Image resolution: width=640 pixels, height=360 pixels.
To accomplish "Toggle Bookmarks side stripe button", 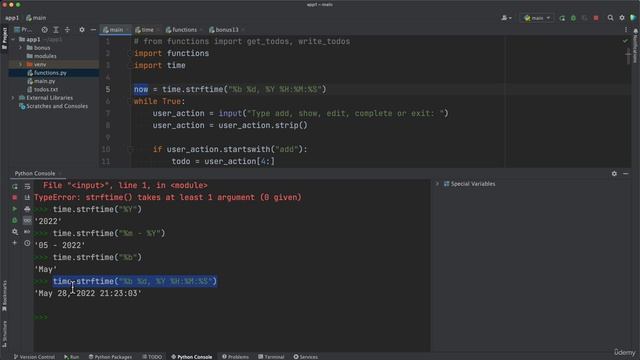I will click(4, 296).
